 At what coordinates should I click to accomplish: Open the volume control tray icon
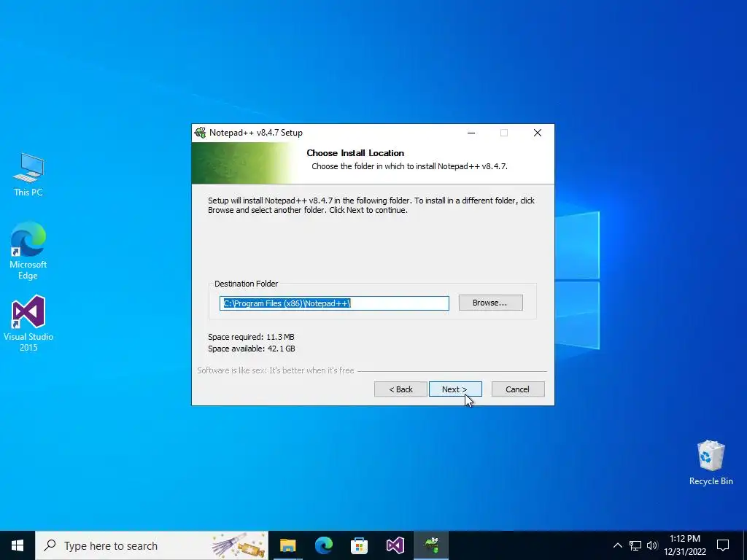click(x=651, y=545)
